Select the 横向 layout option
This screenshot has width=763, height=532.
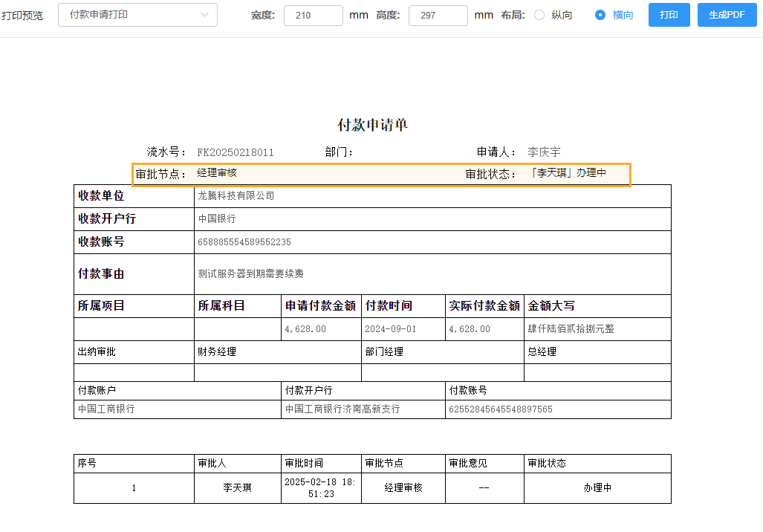click(601, 14)
